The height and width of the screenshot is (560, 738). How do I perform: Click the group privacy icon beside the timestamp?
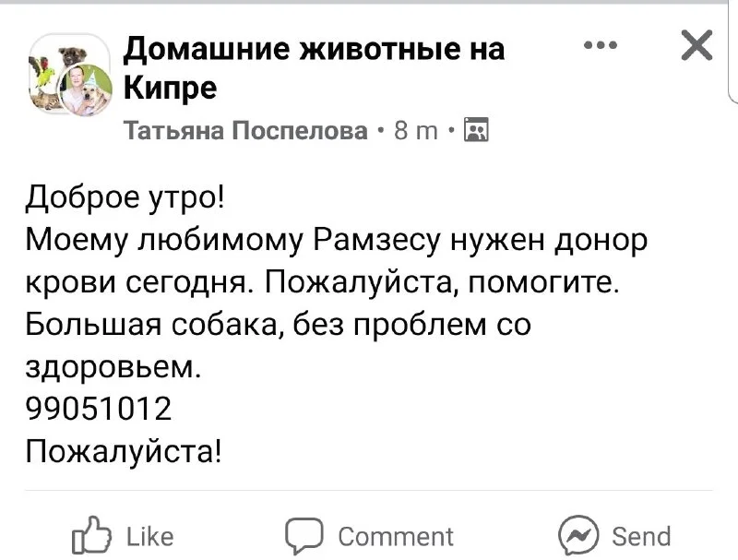476,131
